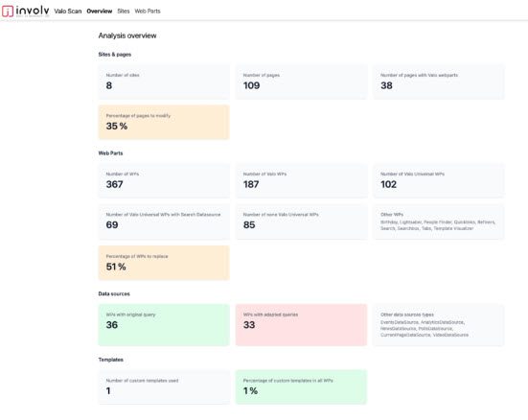Click the 1 % custom templates card
Viewport: 528px width, 420px height.
pyautogui.click(x=302, y=387)
